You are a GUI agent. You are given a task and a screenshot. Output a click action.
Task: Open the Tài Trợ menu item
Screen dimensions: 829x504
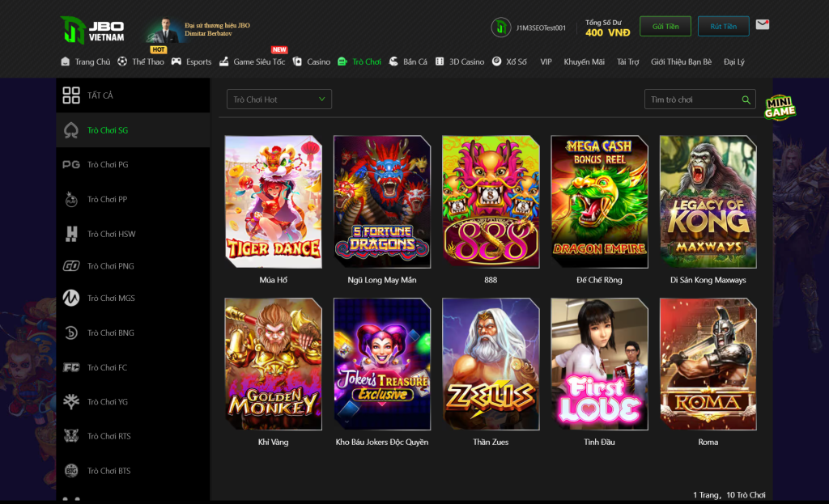tap(627, 61)
